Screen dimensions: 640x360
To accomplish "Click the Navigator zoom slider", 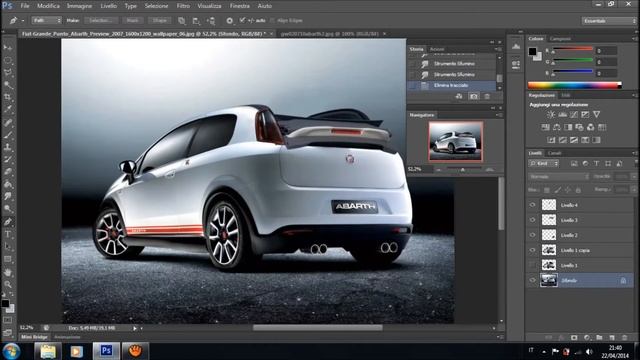I will click(463, 169).
